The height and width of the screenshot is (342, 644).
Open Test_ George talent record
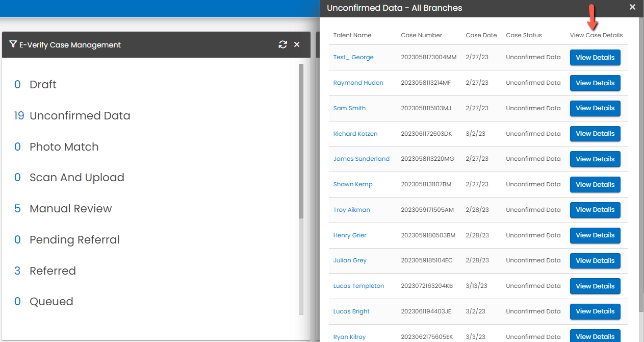point(353,57)
